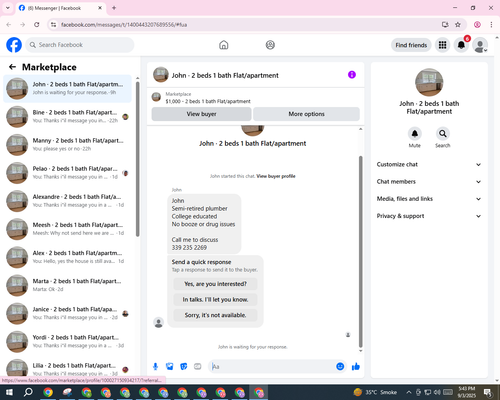Expand Chat members section

(429, 182)
